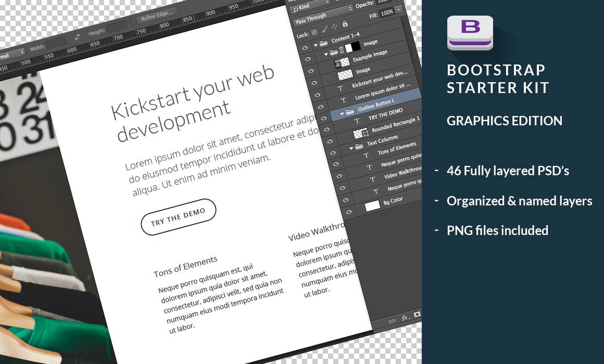The image size is (604, 364).
Task: Click the lock transparent pixels icon
Action: [x=314, y=32]
